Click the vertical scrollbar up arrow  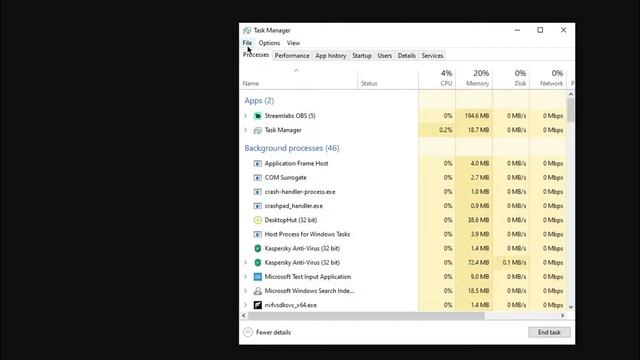[x=571, y=94]
